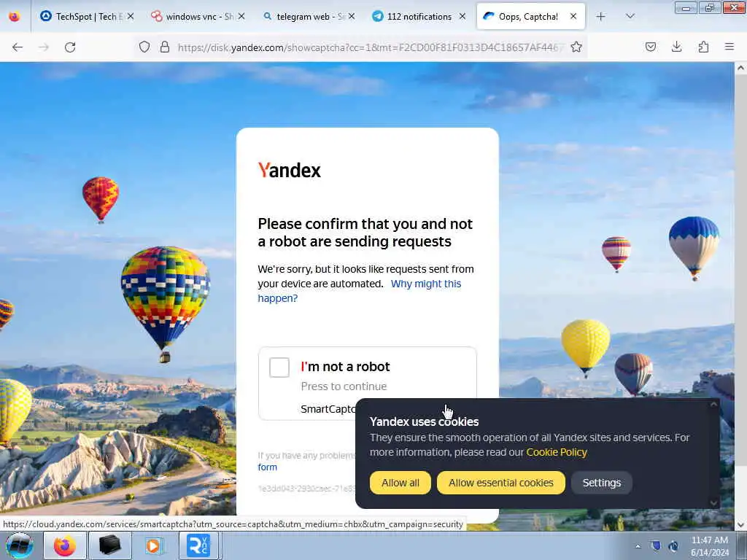
Task: Open the Extensions puzzle icon
Action: point(703,47)
